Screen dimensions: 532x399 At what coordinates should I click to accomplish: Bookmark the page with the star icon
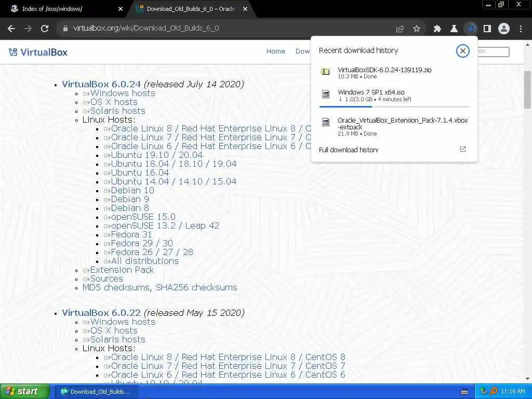(x=416, y=29)
